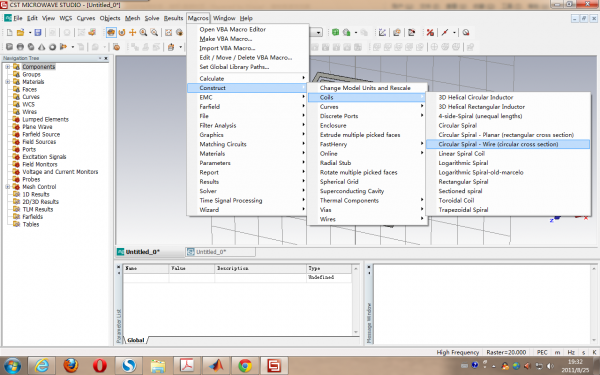Click the Local coordinate system axes icon
Screen dimensions: 600x375
pos(382,33)
